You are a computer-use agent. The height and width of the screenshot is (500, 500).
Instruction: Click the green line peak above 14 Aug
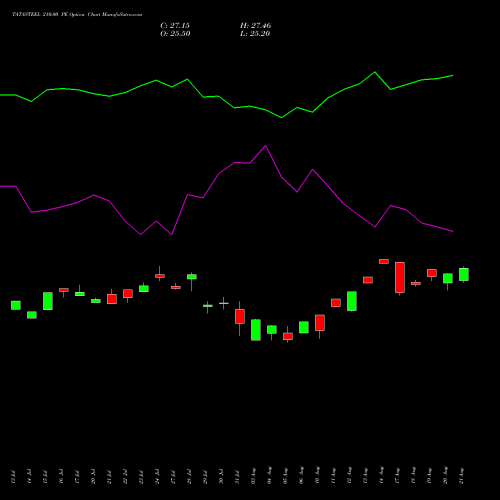(x=375, y=72)
